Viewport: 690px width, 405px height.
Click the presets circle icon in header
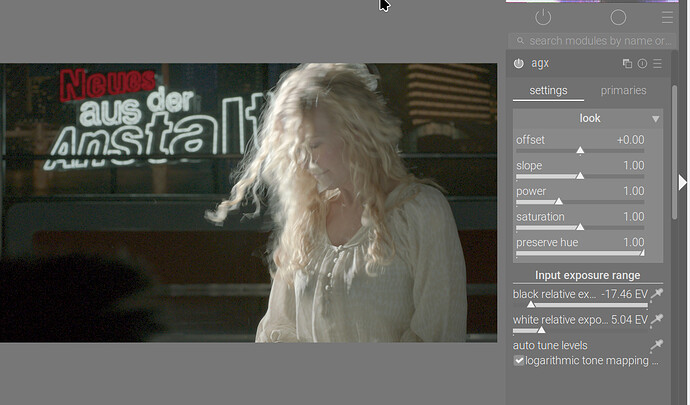pos(618,17)
